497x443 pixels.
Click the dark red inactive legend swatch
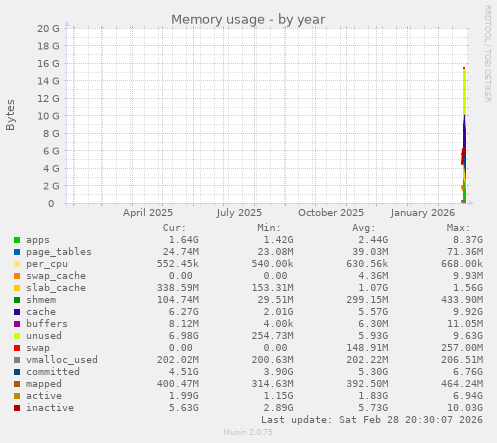pyautogui.click(x=17, y=408)
